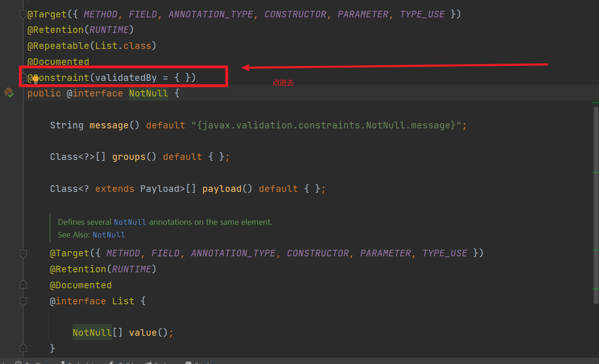The width and height of the screenshot is (599, 364).
Task: Click the payload() method name
Action: (229, 189)
